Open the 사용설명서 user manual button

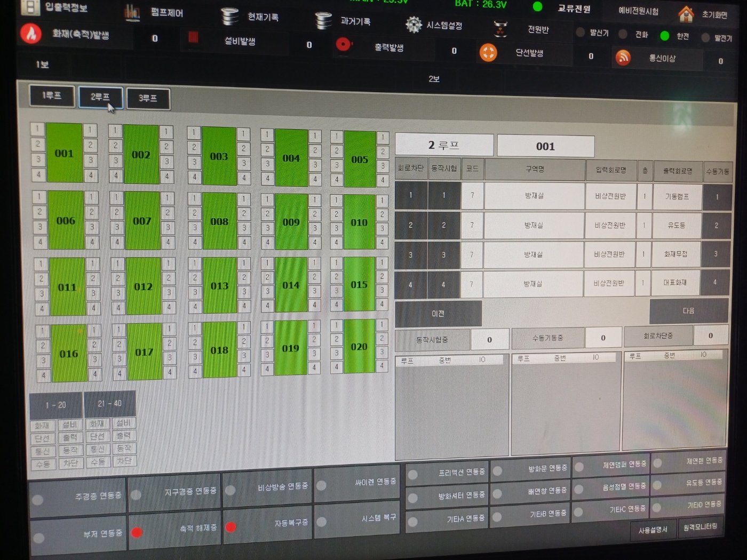653,530
